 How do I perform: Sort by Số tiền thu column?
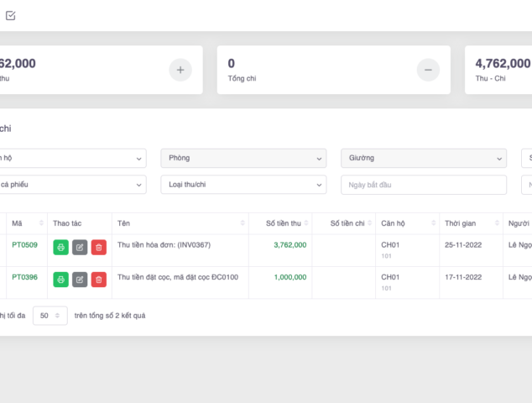click(283, 223)
